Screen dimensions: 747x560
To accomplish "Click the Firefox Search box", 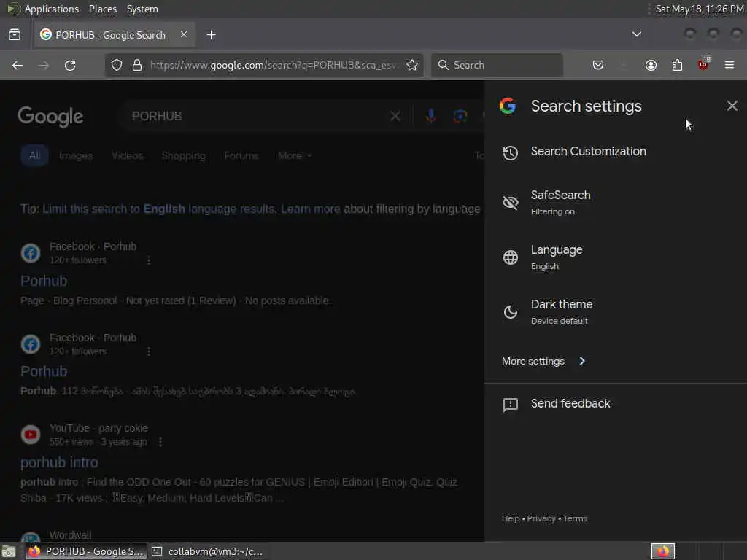I will [497, 65].
